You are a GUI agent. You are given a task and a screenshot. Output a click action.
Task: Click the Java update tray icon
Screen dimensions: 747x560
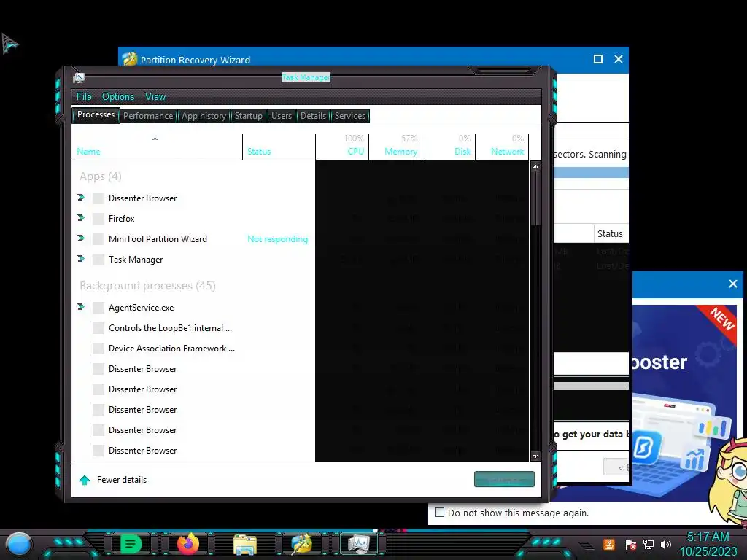[609, 544]
